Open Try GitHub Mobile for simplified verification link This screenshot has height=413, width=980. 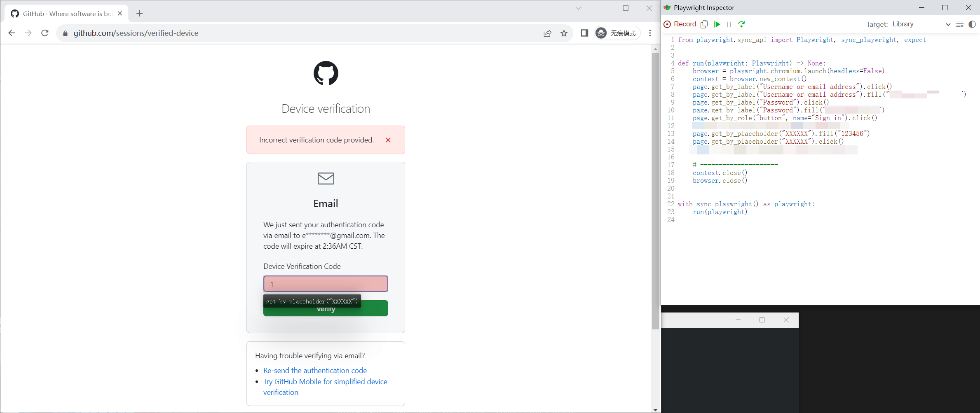[325, 387]
